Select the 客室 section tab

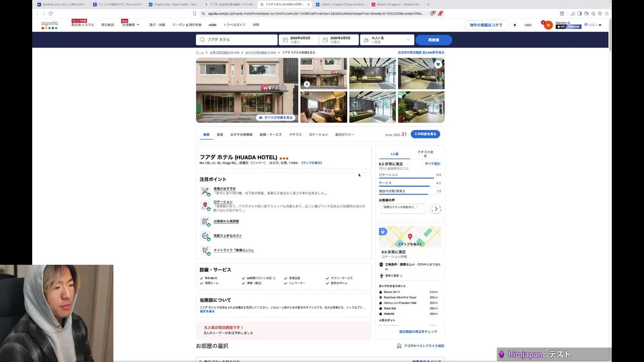click(x=220, y=135)
